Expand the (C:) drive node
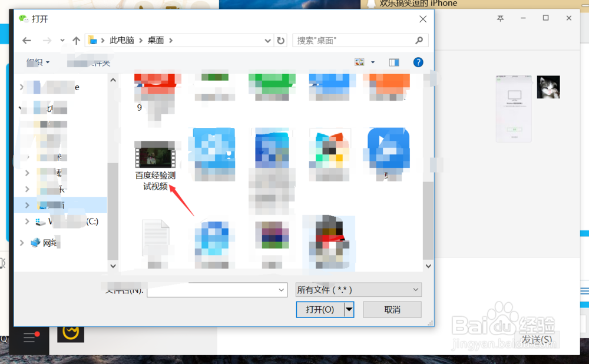 click(x=27, y=221)
